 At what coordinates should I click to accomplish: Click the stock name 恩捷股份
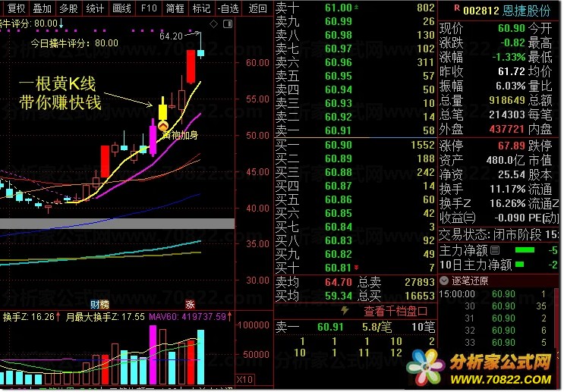click(527, 11)
